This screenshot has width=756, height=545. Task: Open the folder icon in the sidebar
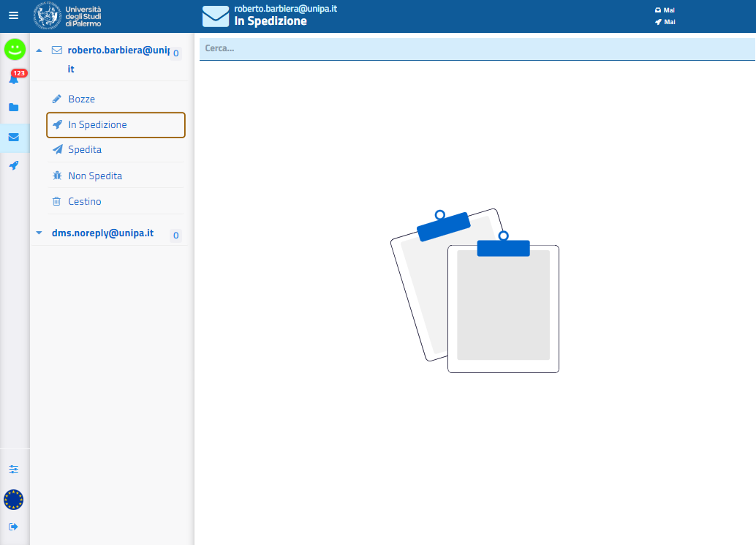tap(14, 108)
